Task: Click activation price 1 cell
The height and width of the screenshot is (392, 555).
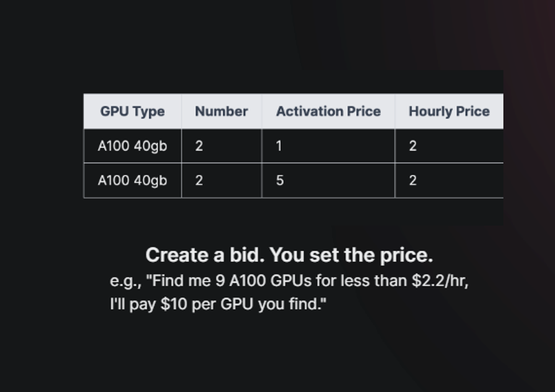Action: click(328, 146)
